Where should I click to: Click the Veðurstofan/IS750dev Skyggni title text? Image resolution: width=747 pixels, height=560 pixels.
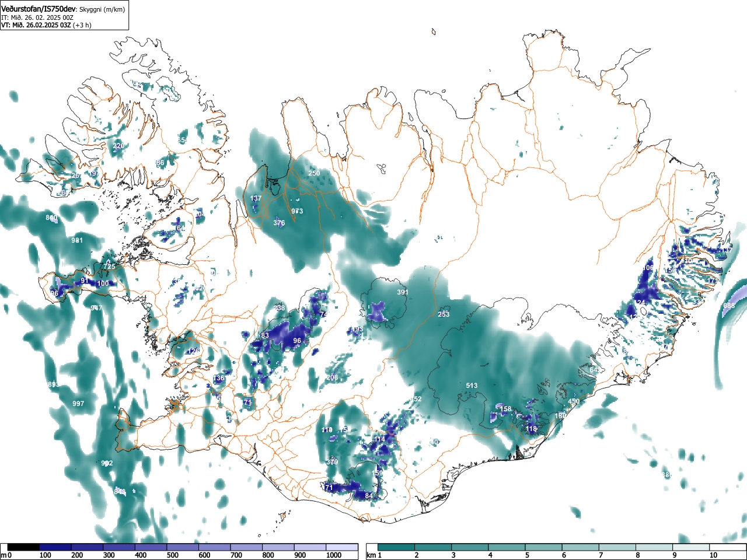63,9
